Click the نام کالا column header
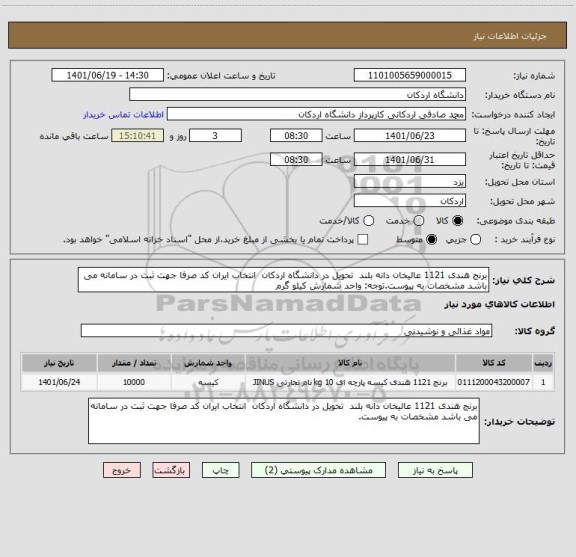576x557 pixels. [350, 363]
